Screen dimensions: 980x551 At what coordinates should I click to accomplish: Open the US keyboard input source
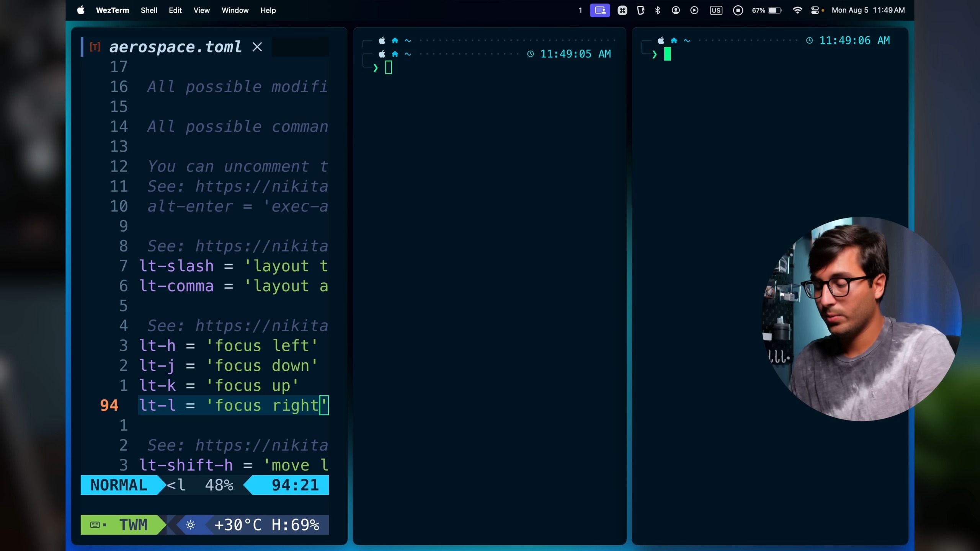coord(716,10)
